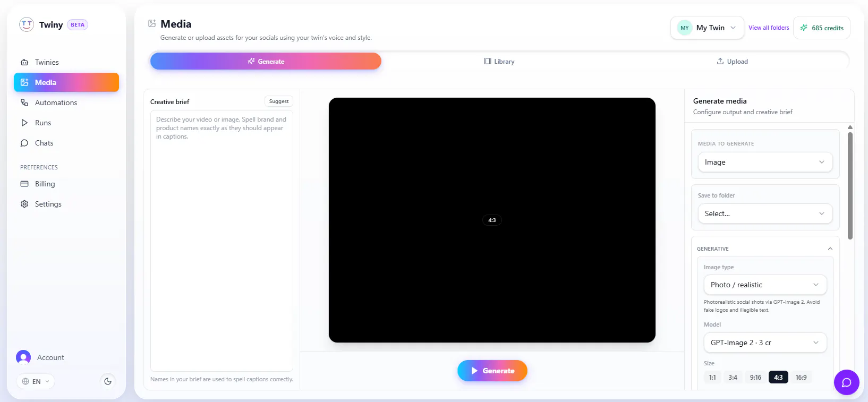
Task: Click the large Generate play button
Action: tap(492, 371)
